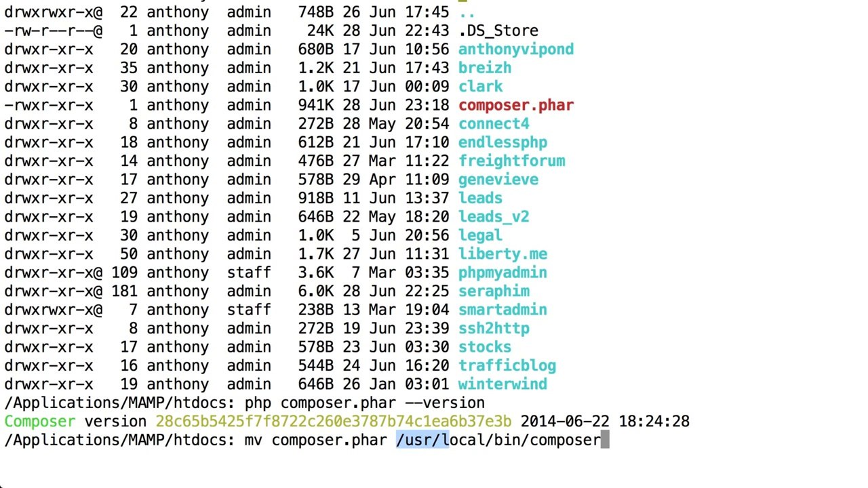Click the connect4 directory name
The image size is (868, 488).
click(494, 124)
